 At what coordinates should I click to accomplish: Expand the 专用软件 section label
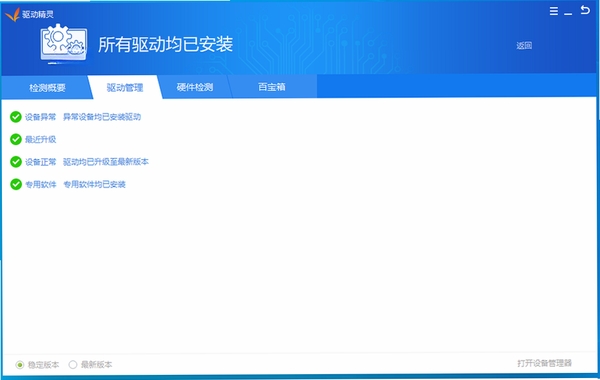(41, 185)
